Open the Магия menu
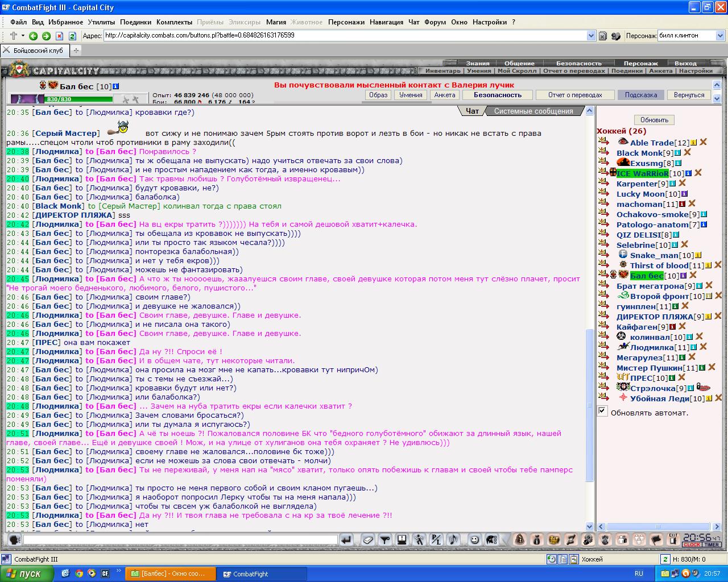728x582 pixels. [x=276, y=22]
